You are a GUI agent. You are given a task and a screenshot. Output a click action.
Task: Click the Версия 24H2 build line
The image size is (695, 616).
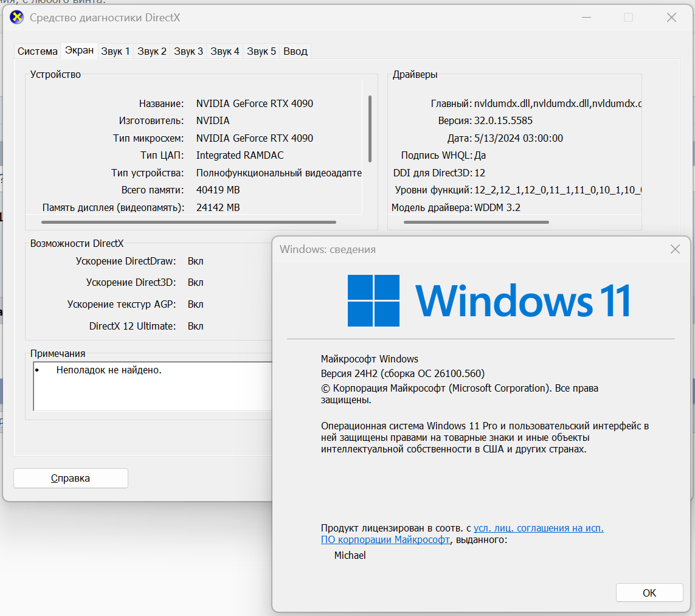tap(403, 373)
